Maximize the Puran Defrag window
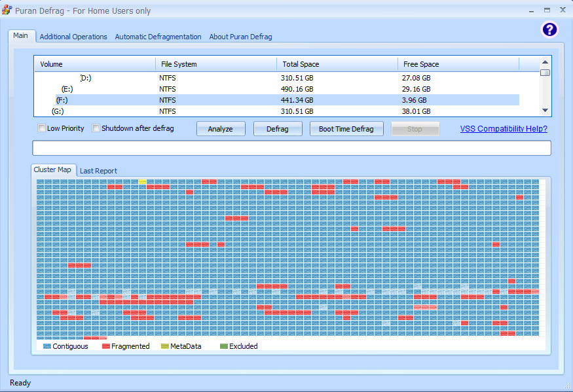Screen dimensions: 573x392 click(547, 10)
